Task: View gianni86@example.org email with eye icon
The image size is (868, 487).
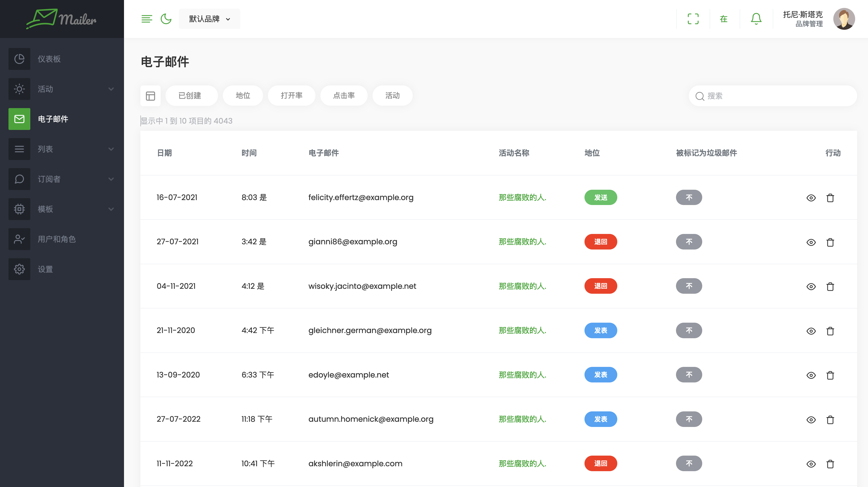Action: click(811, 242)
